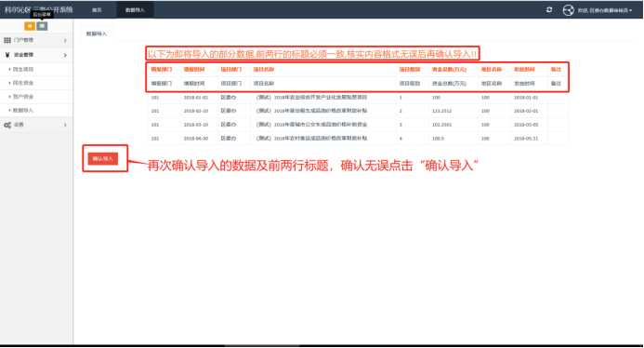
Task: Click the release date 2018-03-05
Action: pyautogui.click(x=526, y=125)
